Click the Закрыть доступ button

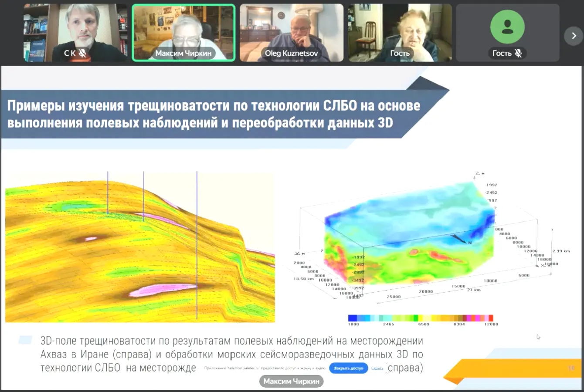click(x=348, y=368)
